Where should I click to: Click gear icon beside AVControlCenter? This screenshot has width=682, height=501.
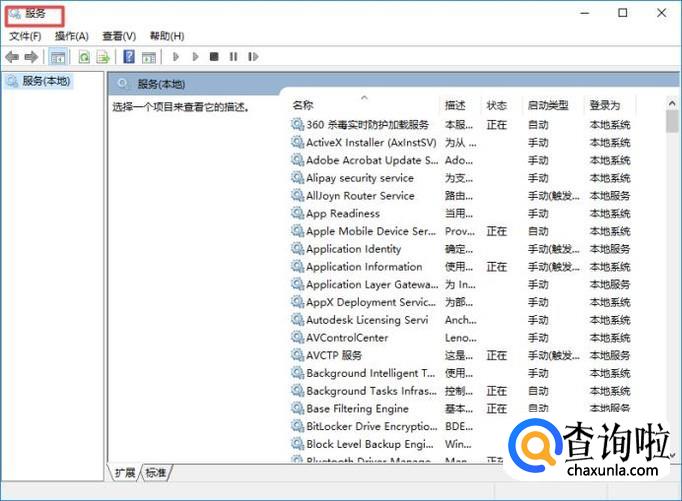click(x=298, y=337)
